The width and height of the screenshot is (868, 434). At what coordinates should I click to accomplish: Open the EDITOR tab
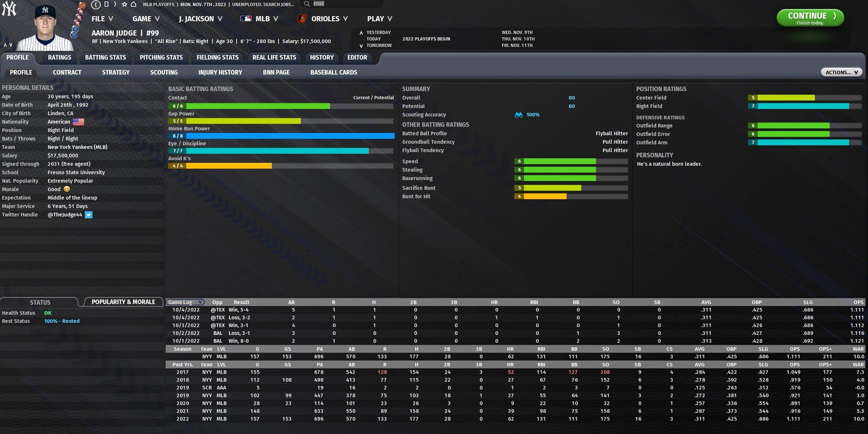357,57
